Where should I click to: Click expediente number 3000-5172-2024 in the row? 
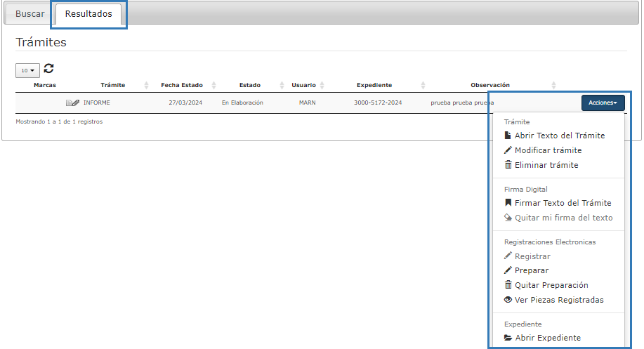click(x=377, y=103)
